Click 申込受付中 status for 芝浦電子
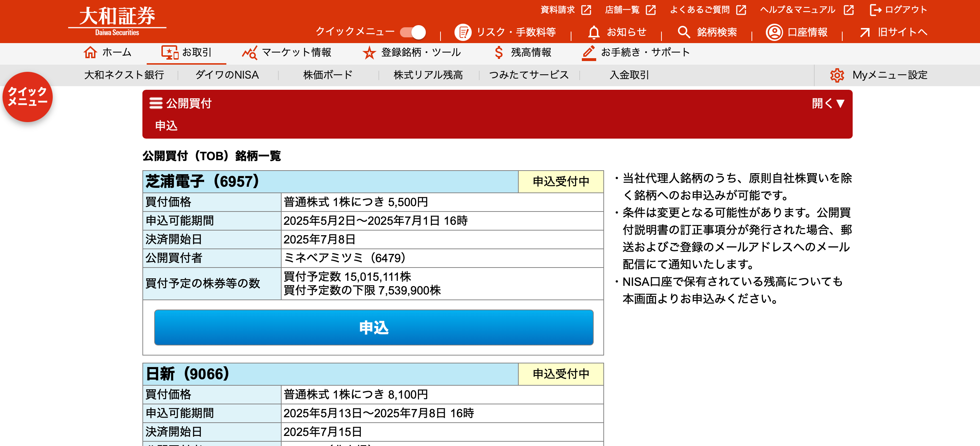 coord(561,182)
